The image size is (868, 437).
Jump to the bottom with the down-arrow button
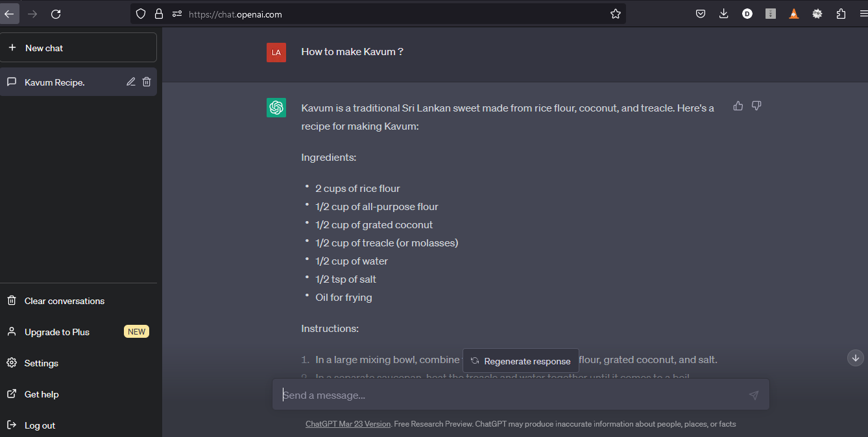[856, 358]
